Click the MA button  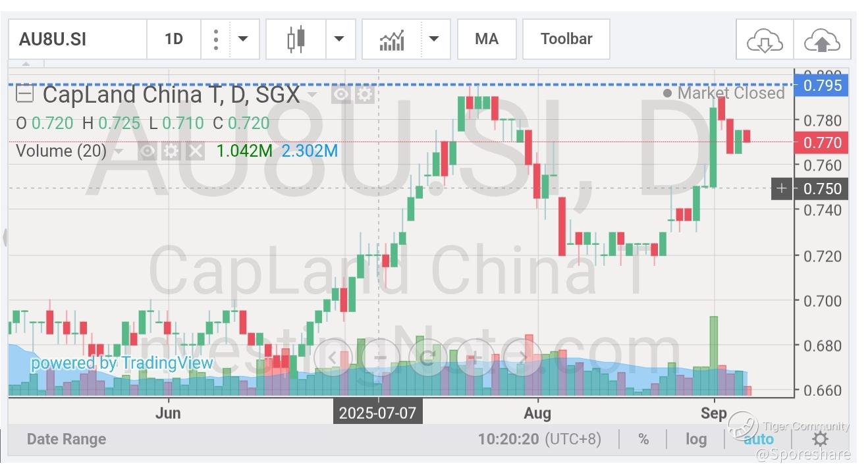pyautogui.click(x=487, y=39)
